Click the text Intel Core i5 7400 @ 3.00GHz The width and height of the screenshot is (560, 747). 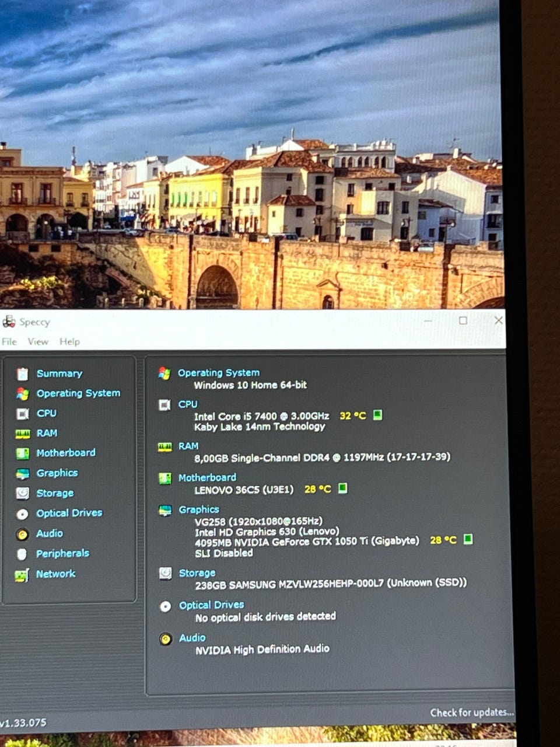click(261, 416)
